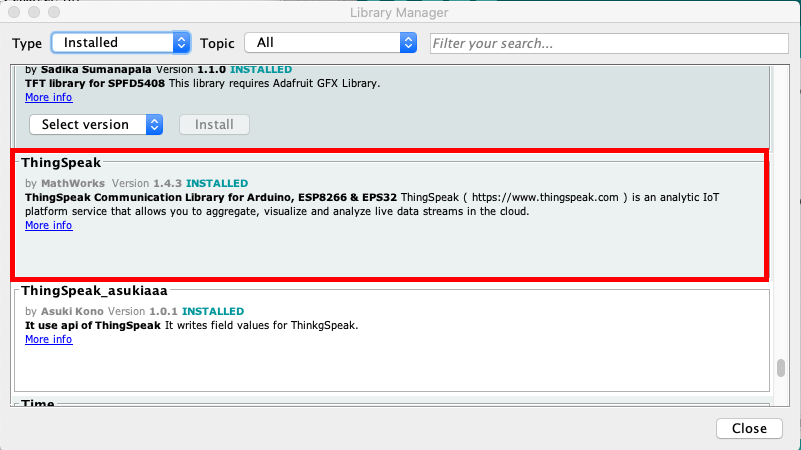
Task: Click the Library Manager window title
Action: 399,13
